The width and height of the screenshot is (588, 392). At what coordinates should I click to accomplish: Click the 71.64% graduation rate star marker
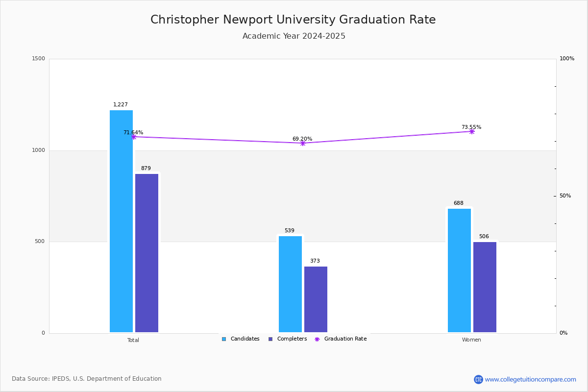point(134,137)
